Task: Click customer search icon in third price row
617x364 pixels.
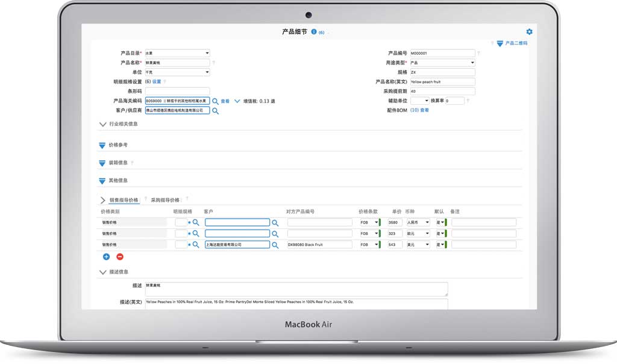Action: (x=275, y=245)
